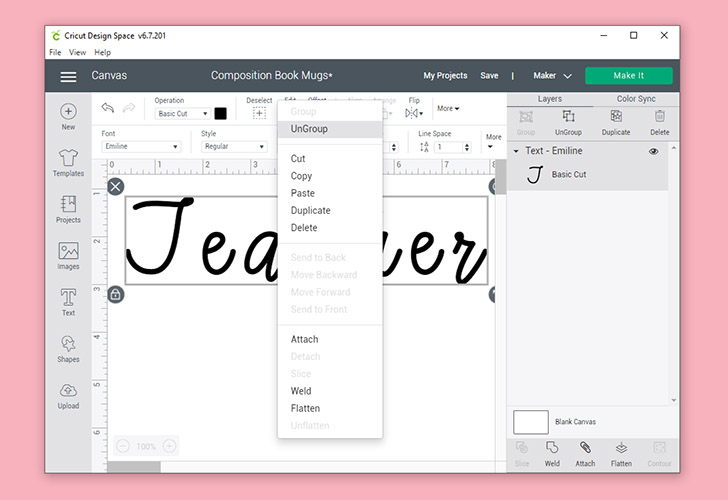Collapse the Text - Emiline layer group
Image resolution: width=728 pixels, height=500 pixels.
click(516, 151)
